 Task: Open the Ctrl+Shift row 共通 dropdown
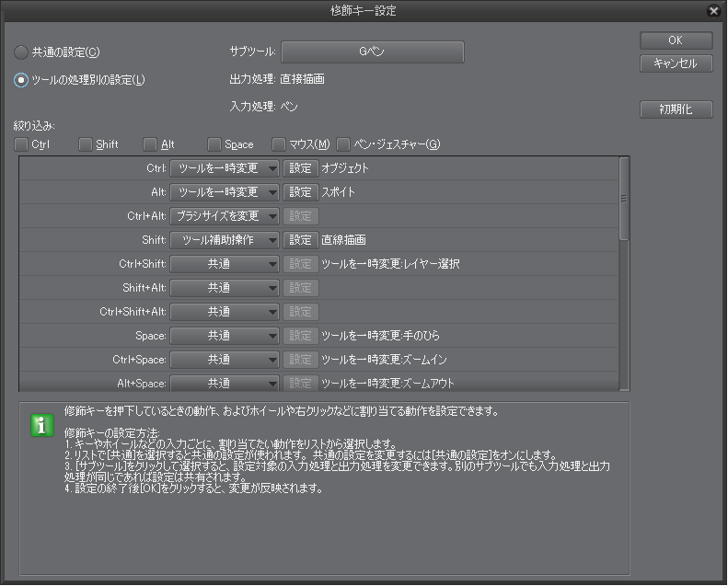tap(225, 264)
